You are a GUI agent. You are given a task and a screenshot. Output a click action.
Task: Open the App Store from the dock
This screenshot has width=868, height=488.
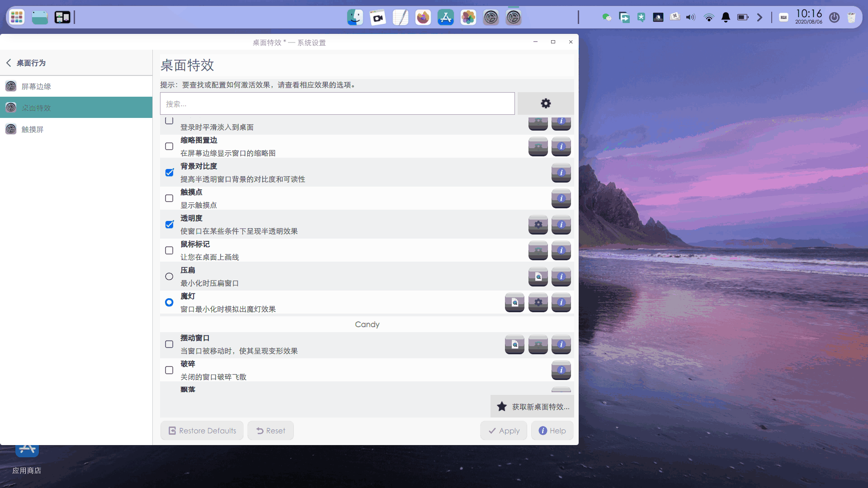446,17
